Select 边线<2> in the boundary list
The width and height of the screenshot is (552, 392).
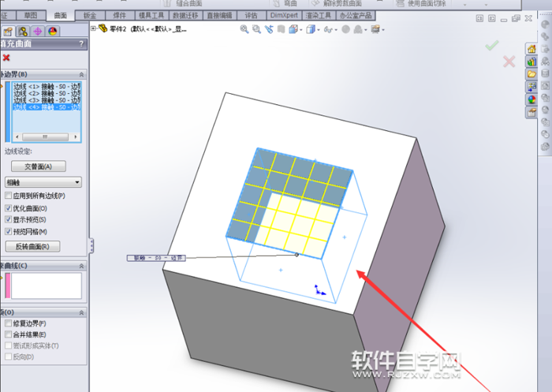[47, 93]
